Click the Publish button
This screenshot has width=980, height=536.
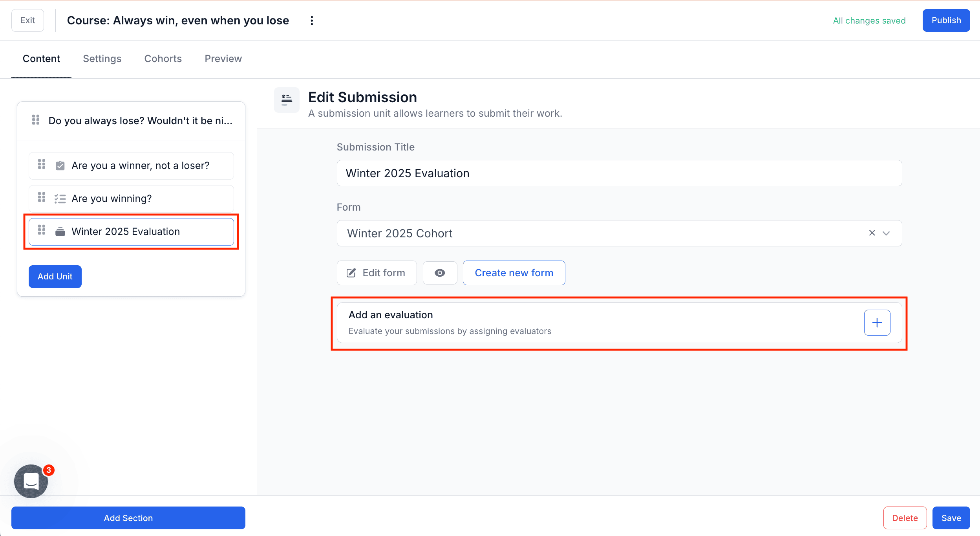pos(946,20)
